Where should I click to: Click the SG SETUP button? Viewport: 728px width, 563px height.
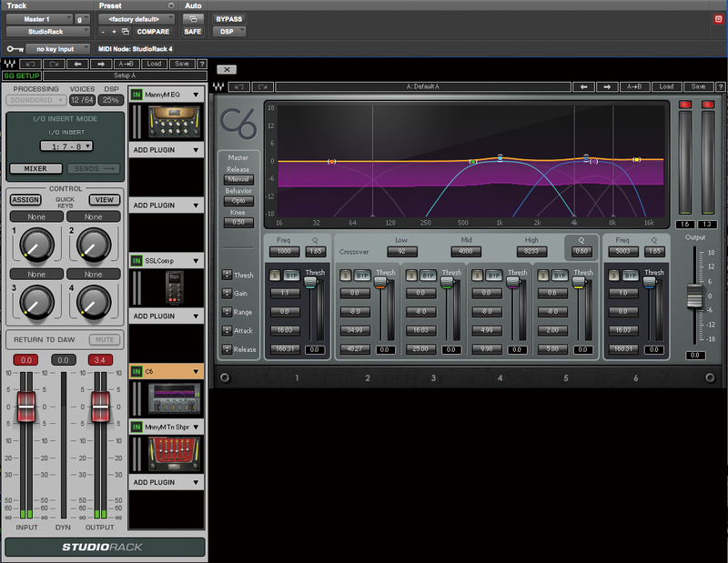tap(22, 75)
